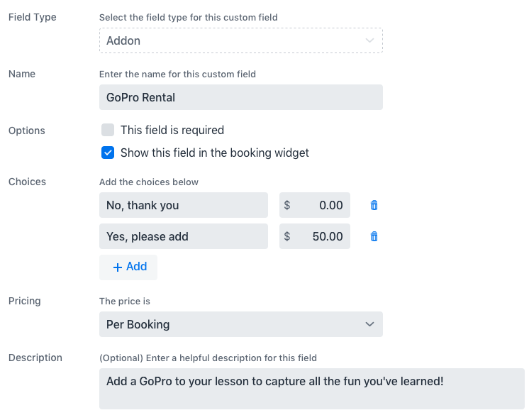Delete the "Yes, please add" choice
This screenshot has width=529, height=420.
tap(374, 236)
